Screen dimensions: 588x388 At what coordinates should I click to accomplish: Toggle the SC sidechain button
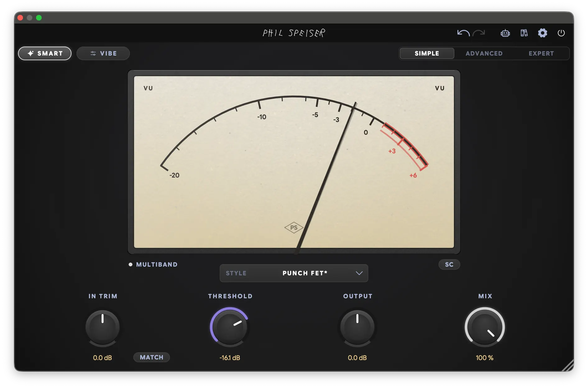tap(449, 264)
